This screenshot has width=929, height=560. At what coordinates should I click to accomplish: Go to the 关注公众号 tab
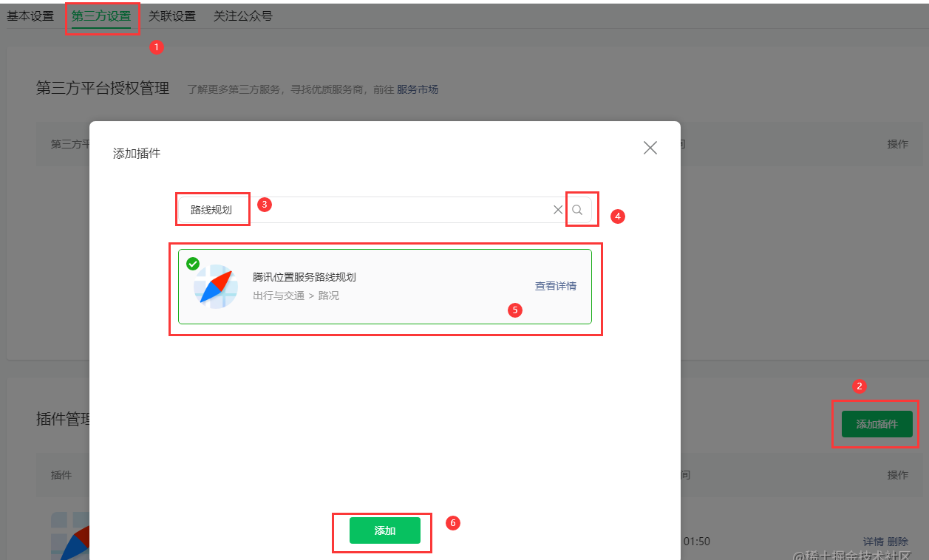243,16
